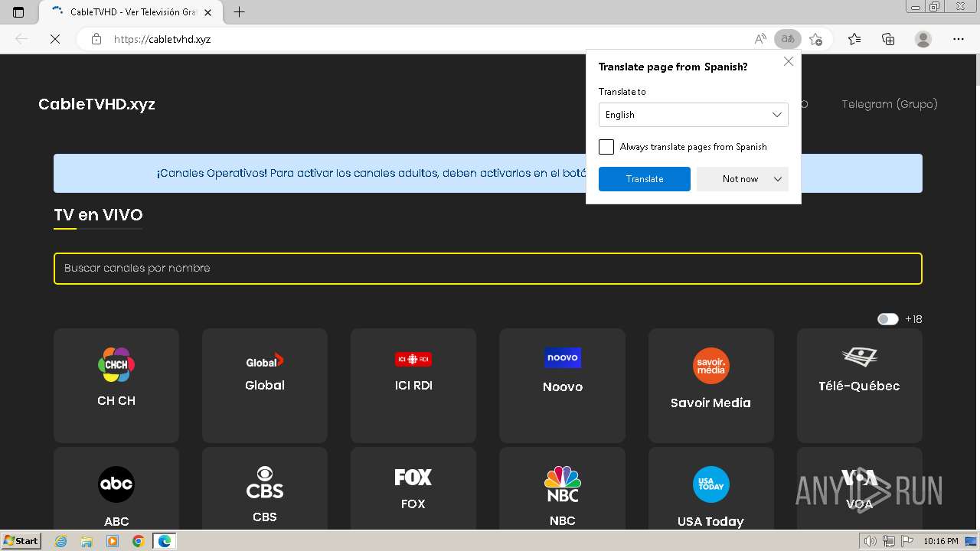The width and height of the screenshot is (980, 551).
Task: Open the browser profile avatar
Action: [923, 39]
